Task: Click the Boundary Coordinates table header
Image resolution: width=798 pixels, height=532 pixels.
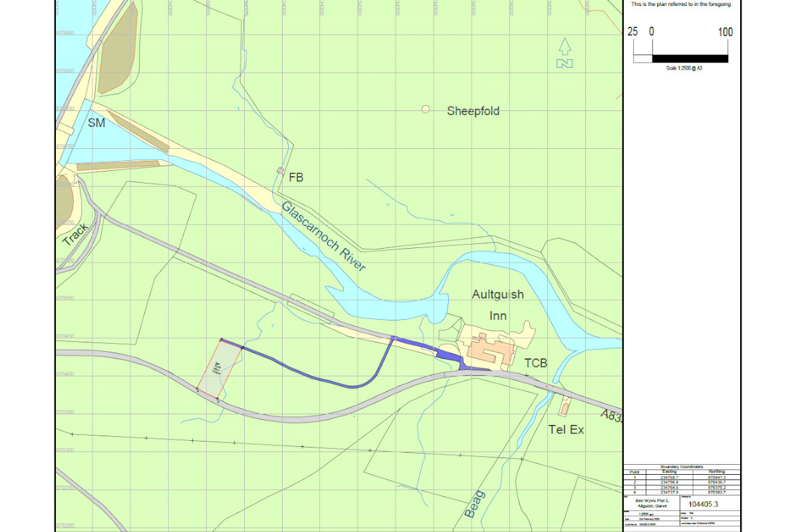Action: 682,467
